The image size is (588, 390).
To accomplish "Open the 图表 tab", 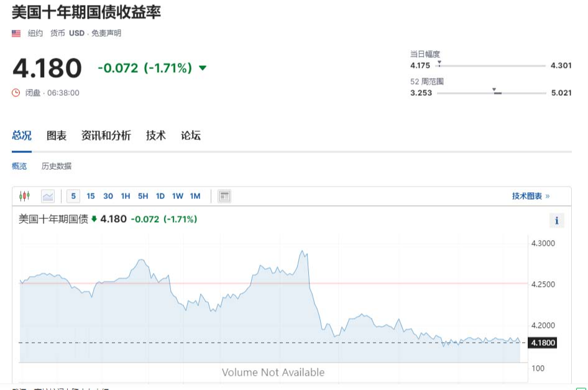I will point(57,135).
